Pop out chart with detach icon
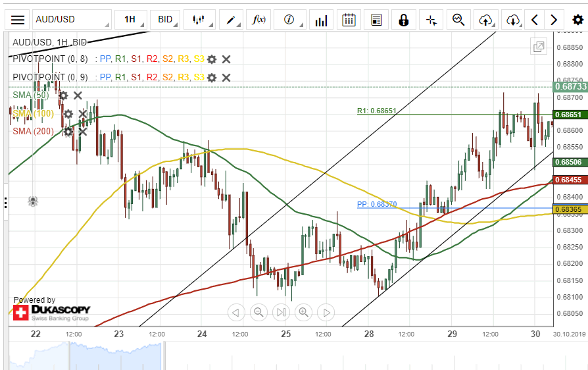The image size is (588, 370). (539, 47)
